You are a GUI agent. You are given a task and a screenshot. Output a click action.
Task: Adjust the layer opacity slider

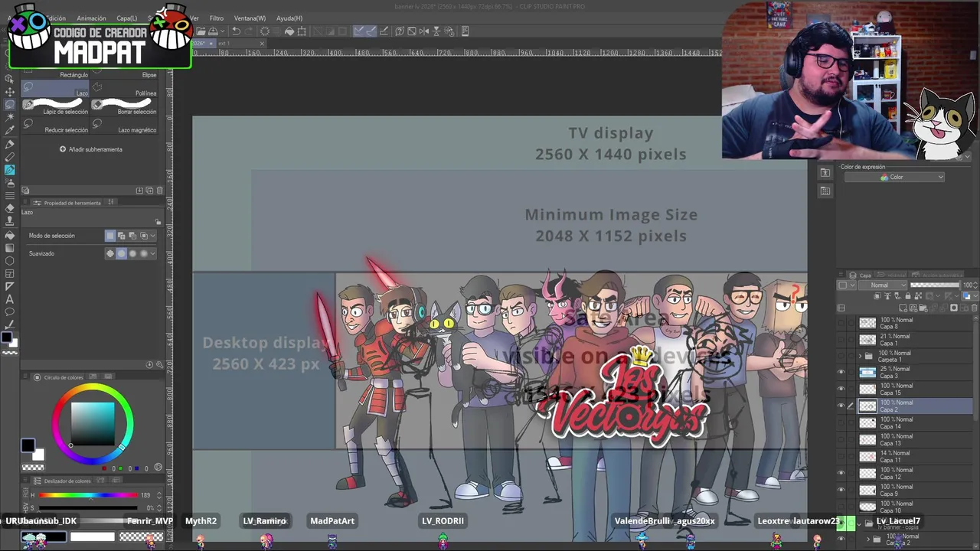[934, 285]
